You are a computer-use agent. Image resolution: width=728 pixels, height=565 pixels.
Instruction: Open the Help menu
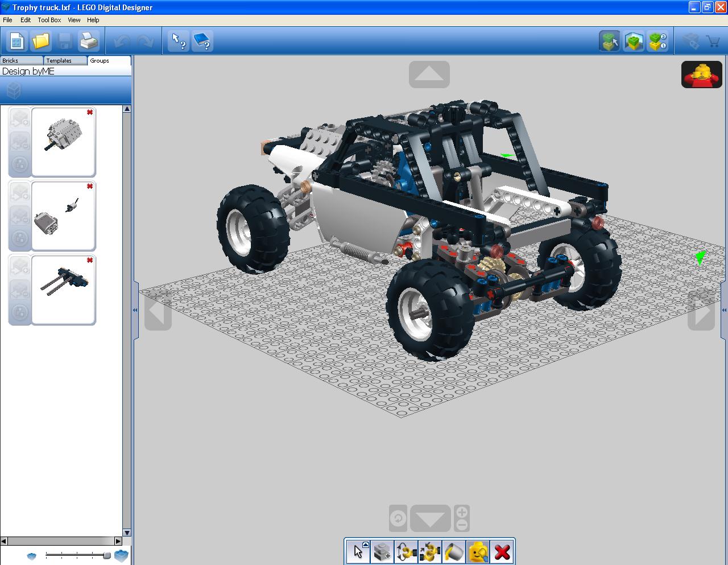point(93,20)
